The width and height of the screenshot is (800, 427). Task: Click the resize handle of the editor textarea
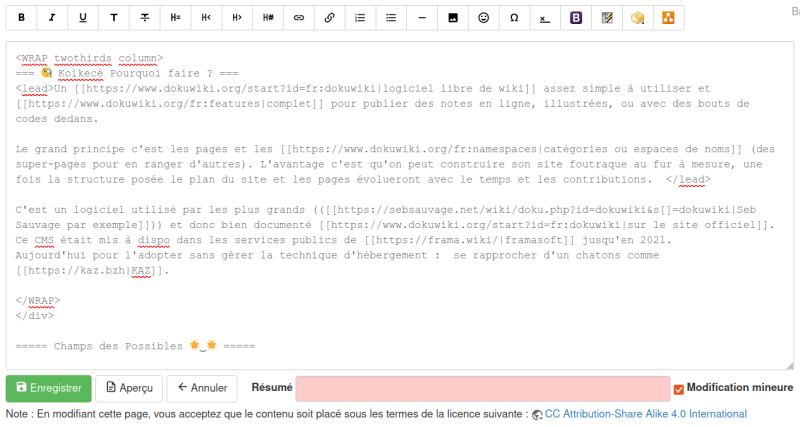790,365
